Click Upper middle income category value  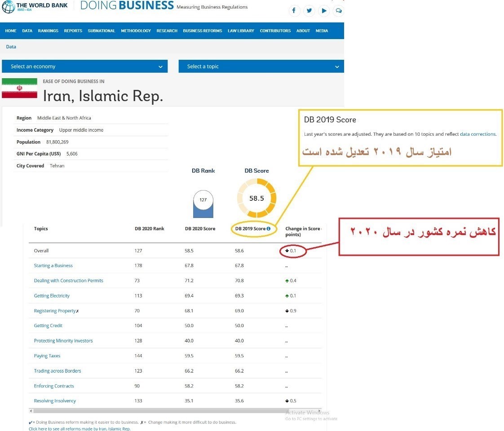click(81, 130)
